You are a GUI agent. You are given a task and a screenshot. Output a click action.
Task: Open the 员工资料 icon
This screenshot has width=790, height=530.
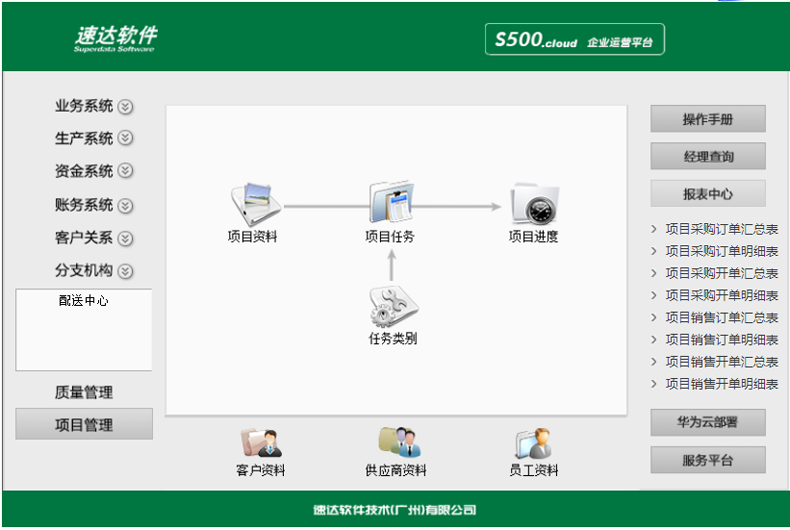534,443
